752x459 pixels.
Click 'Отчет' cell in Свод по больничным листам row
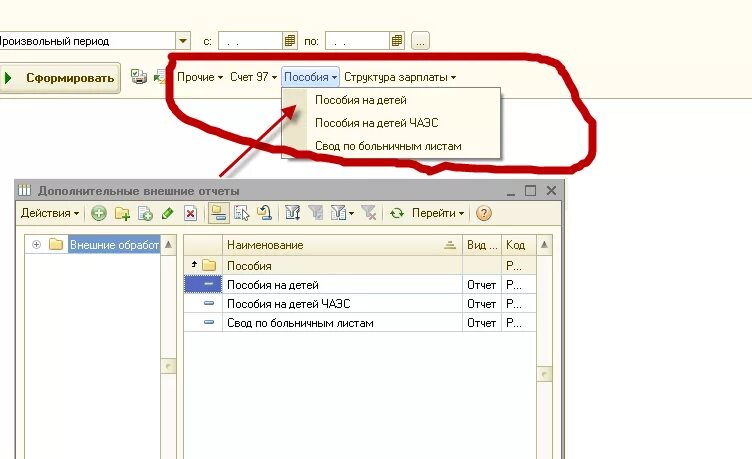click(x=482, y=323)
